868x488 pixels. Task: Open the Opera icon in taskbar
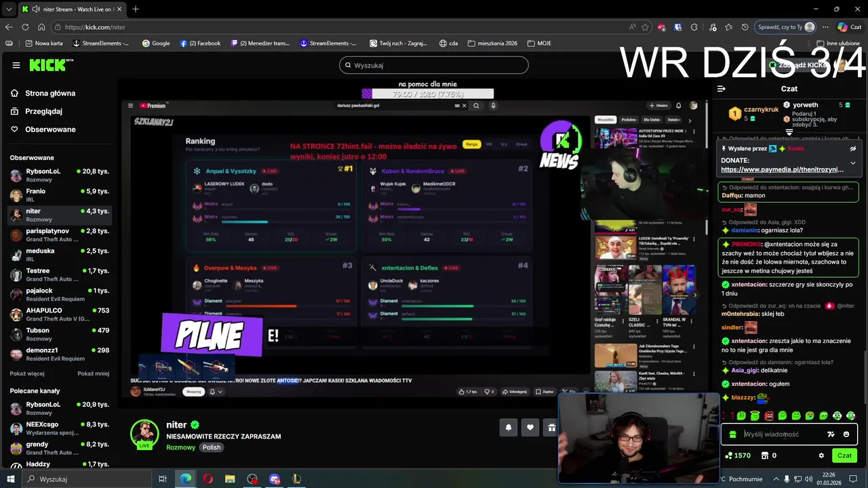coord(208,479)
